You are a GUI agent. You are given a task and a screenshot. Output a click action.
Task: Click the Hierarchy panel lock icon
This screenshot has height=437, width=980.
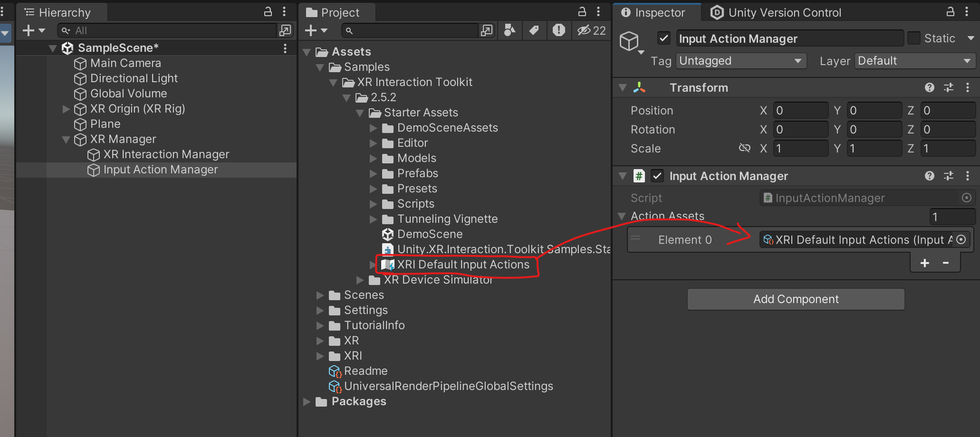tap(268, 11)
